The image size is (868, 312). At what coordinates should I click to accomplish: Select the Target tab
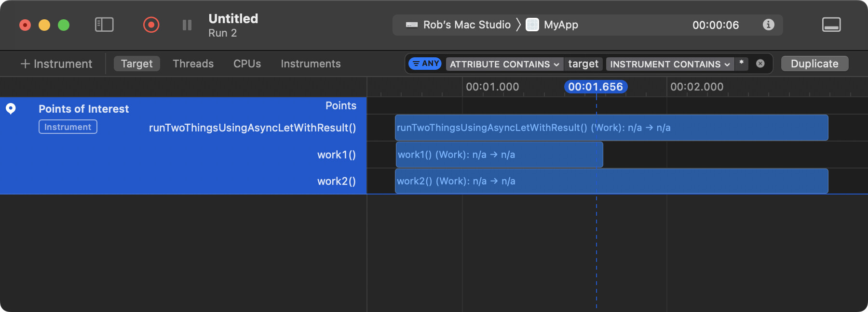pos(137,64)
